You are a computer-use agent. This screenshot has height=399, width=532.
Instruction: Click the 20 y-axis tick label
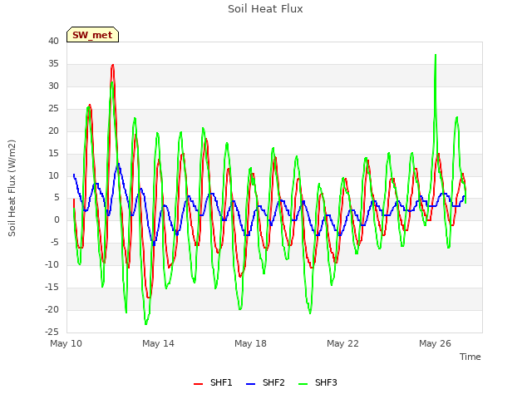point(53,131)
